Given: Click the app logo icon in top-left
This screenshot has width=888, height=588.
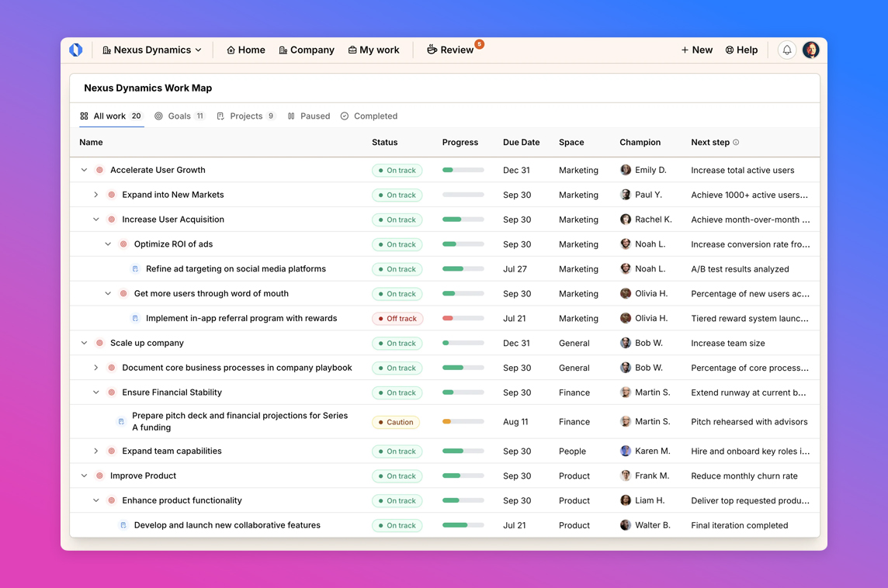Looking at the screenshot, I should pyautogui.click(x=76, y=50).
